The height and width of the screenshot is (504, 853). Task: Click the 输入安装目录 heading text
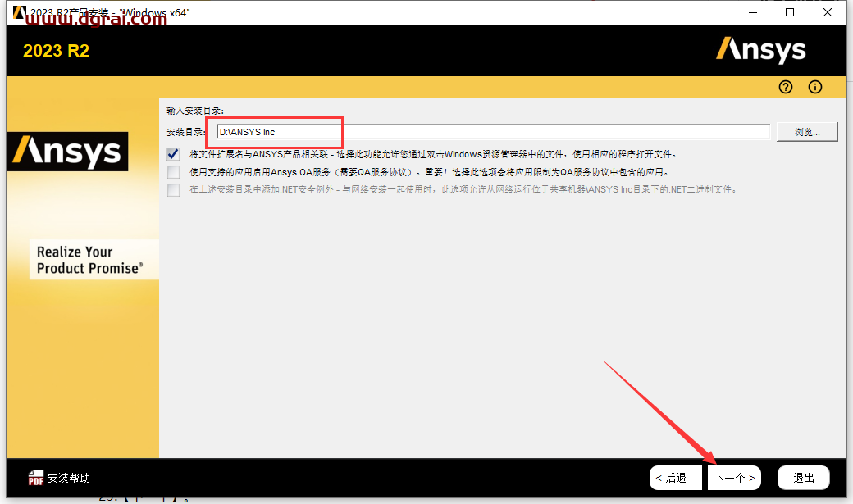pyautogui.click(x=195, y=111)
